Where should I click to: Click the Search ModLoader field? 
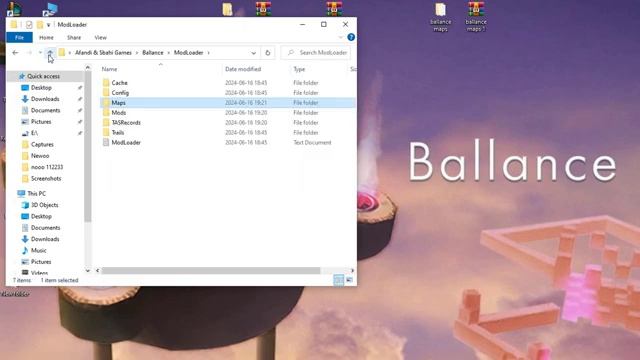316,53
